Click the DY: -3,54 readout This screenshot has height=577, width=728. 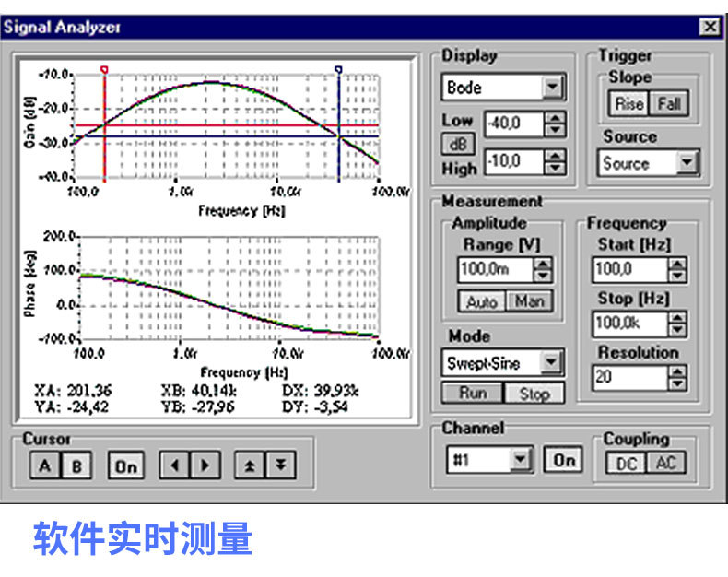(315, 407)
